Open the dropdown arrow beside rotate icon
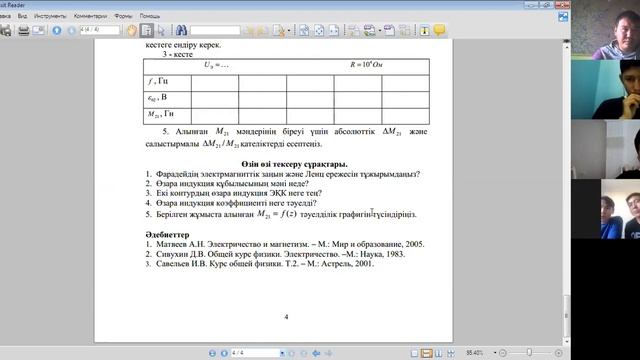 380,31
